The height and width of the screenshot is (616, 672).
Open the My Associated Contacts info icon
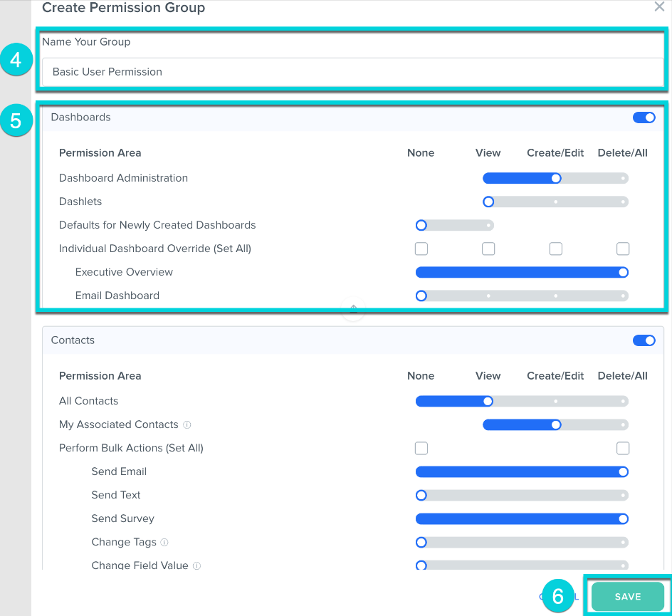(x=187, y=425)
